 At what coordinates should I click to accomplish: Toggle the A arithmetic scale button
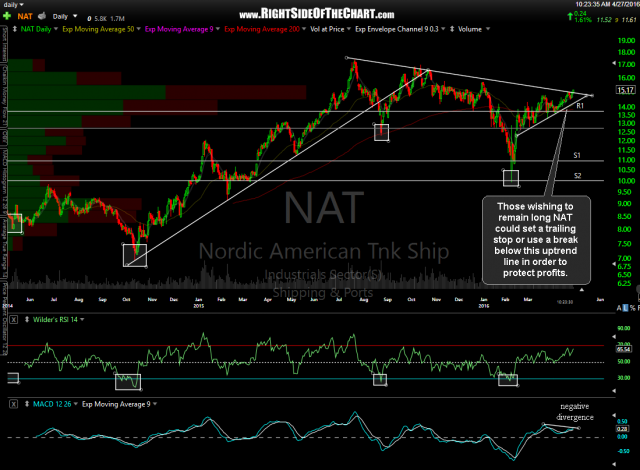tap(619, 308)
